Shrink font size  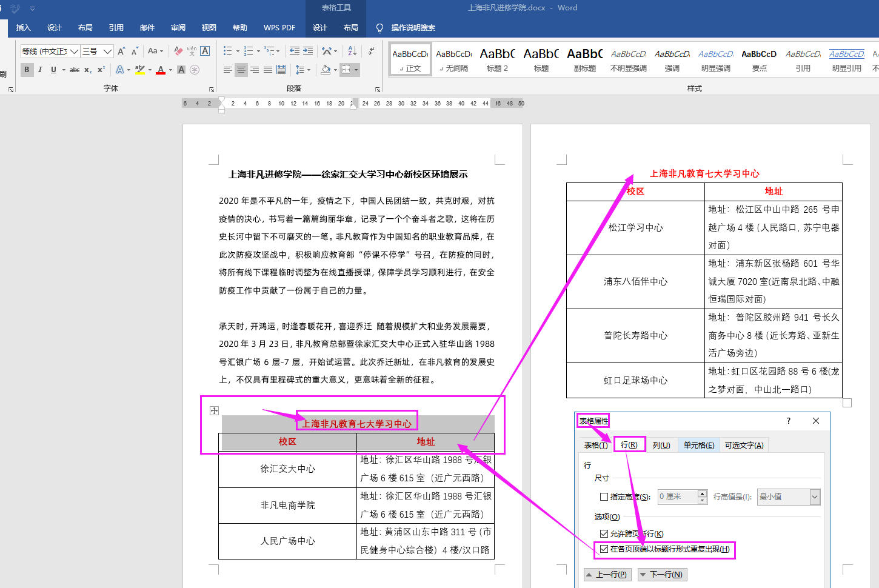135,51
